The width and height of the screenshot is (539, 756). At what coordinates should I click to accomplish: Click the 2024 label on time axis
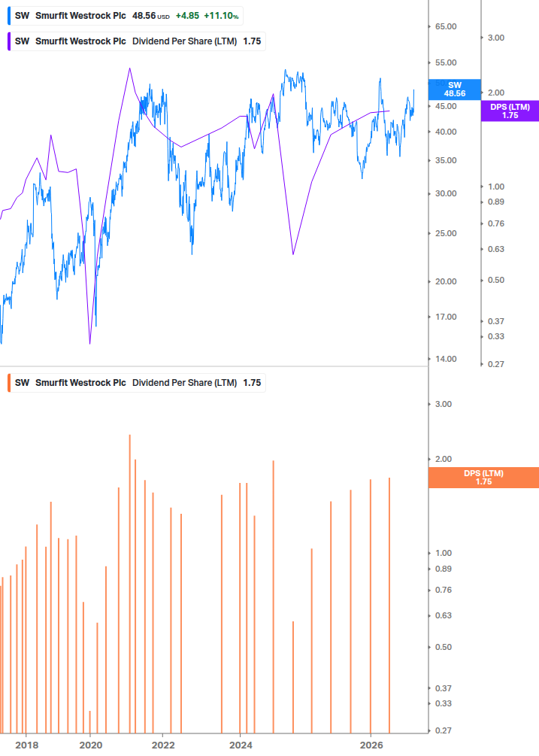click(241, 745)
